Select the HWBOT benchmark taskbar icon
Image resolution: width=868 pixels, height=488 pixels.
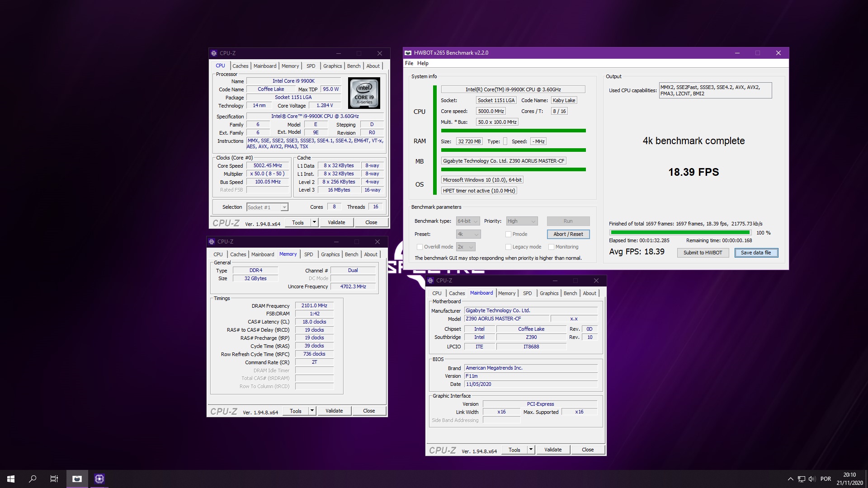77,479
